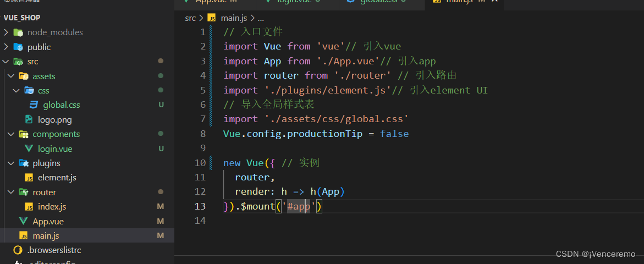Click the src breadcrumb segment

[x=190, y=18]
